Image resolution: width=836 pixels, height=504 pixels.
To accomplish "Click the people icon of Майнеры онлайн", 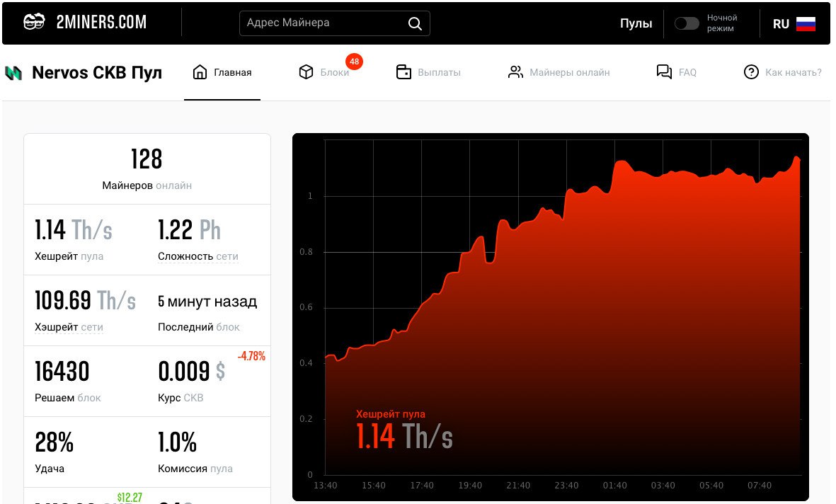I will point(515,72).
